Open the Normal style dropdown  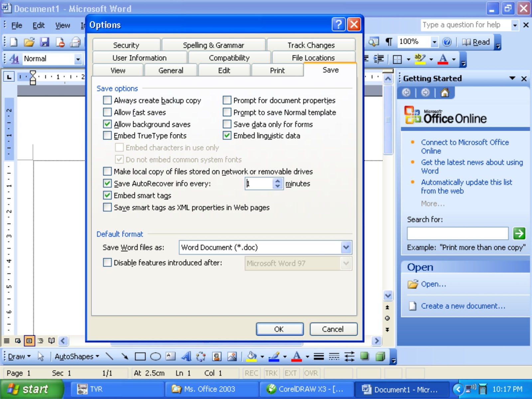(78, 59)
